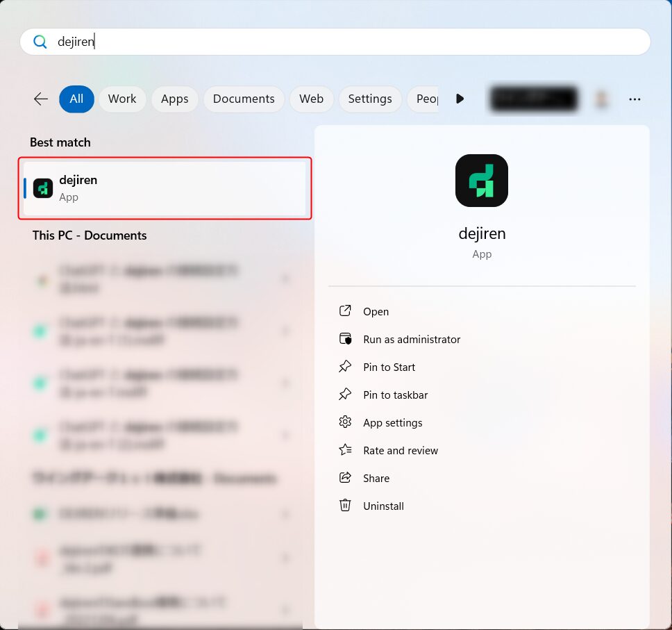Viewport: 672px width, 630px height.
Task: Choose Uninstall for dejiren
Action: click(x=383, y=506)
